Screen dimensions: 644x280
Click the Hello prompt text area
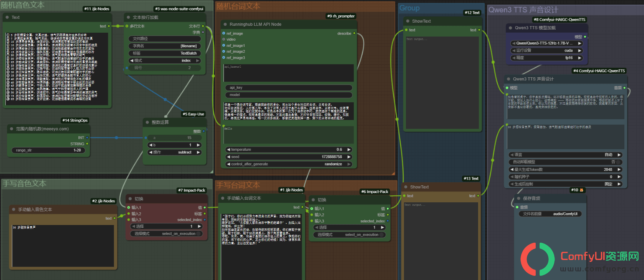pyautogui.click(x=289, y=135)
